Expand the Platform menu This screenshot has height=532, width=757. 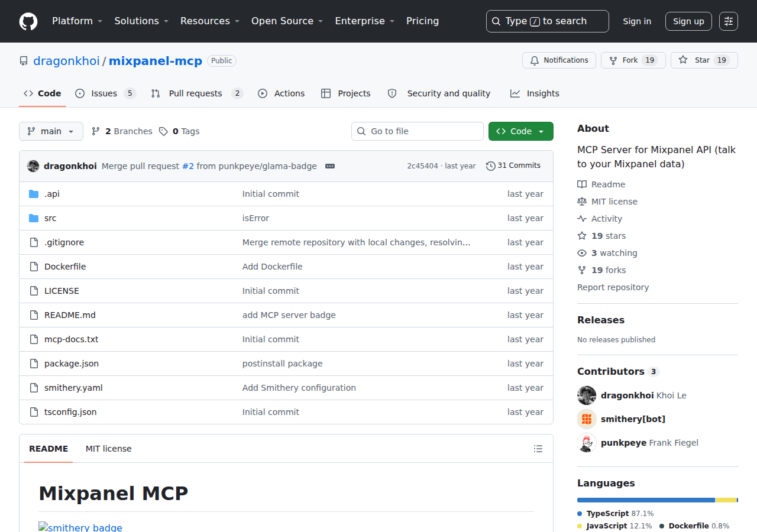pyautogui.click(x=77, y=21)
